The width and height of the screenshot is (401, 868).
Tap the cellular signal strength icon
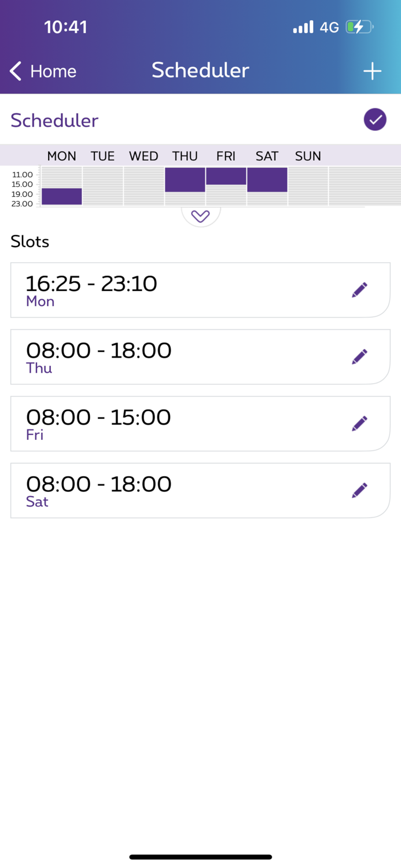[x=303, y=27]
